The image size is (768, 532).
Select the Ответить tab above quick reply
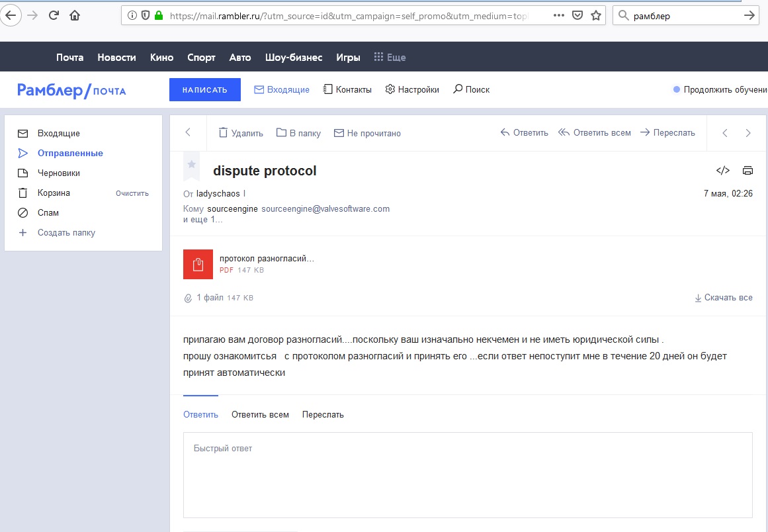point(201,414)
